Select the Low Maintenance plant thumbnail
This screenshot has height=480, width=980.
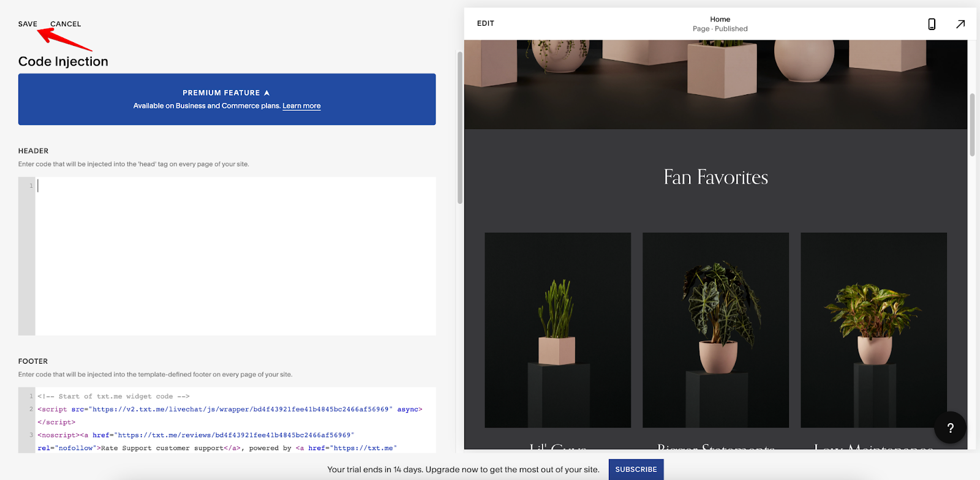click(x=873, y=330)
